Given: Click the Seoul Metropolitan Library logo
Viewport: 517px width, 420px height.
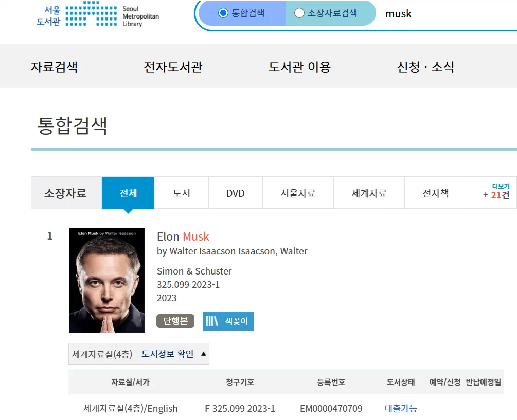Looking at the screenshot, I should (x=98, y=14).
